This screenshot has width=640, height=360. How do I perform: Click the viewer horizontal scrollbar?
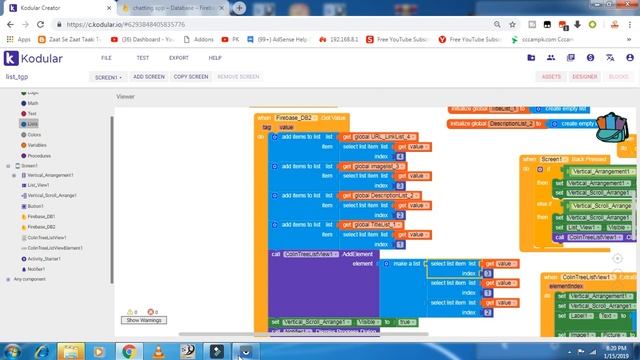(303, 334)
